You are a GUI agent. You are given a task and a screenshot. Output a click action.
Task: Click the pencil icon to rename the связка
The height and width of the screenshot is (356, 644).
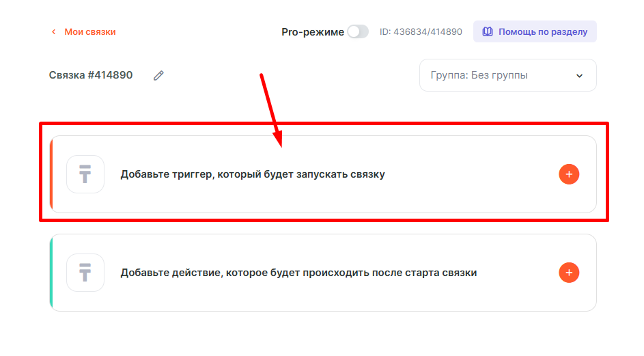158,76
